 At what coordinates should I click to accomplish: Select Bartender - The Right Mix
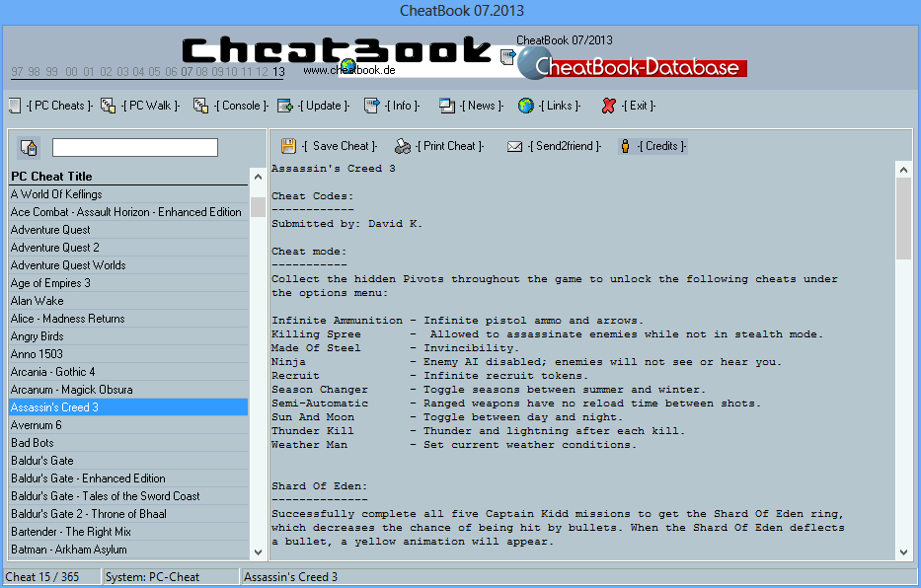[x=128, y=532]
